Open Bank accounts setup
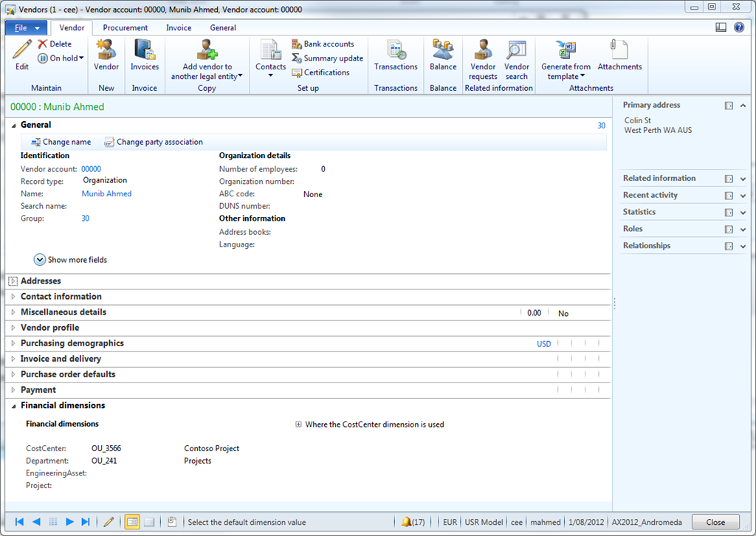Image resolution: width=756 pixels, height=536 pixels. pyautogui.click(x=323, y=44)
